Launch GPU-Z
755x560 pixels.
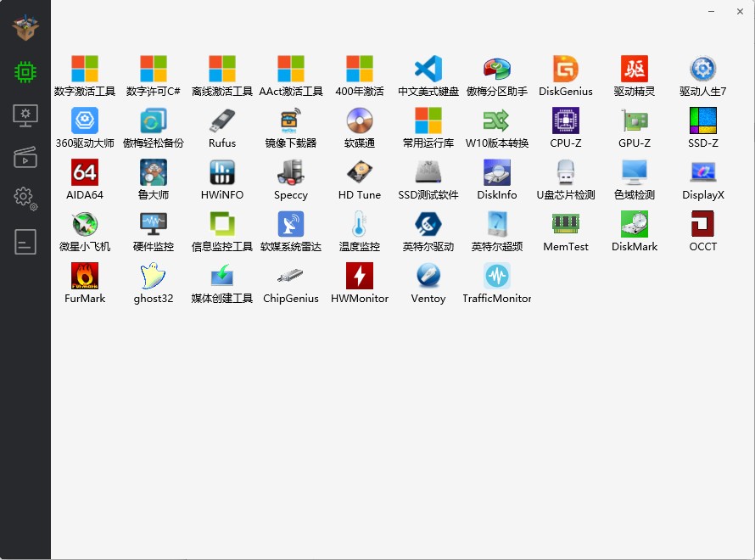point(635,128)
